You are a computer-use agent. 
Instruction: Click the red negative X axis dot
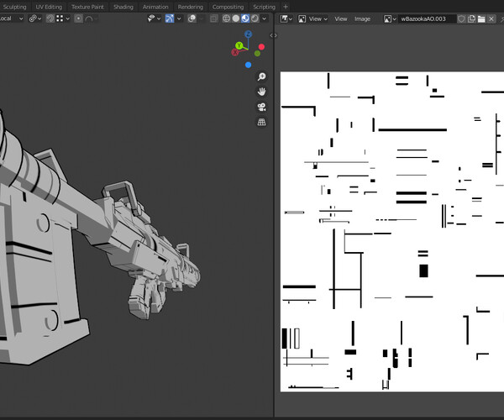[x=261, y=47]
